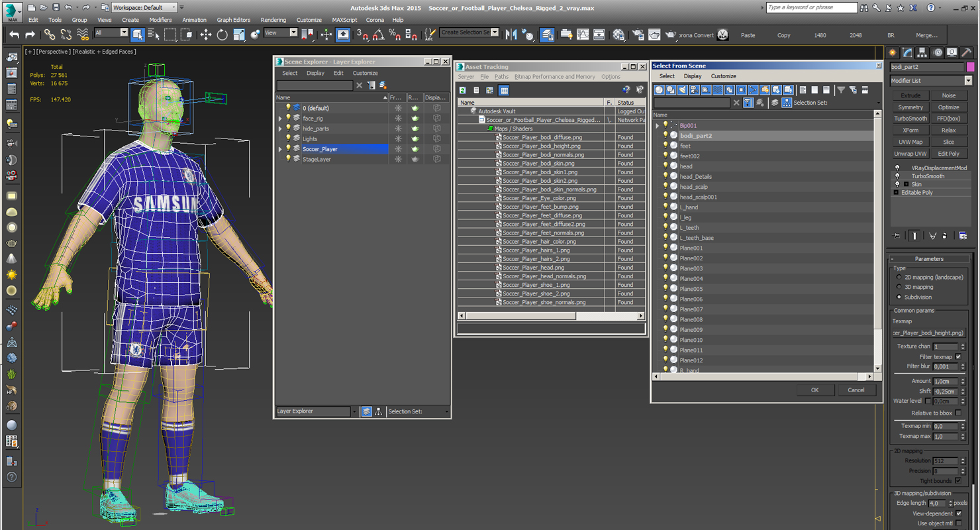Expand the Skin modifier sub-objects
This screenshot has height=530, width=980.
coord(906,184)
